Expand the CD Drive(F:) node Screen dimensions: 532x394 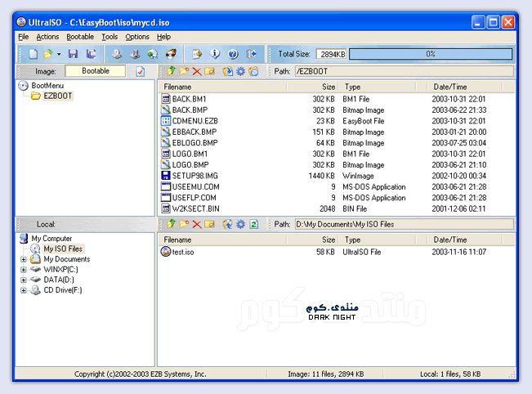(24, 290)
